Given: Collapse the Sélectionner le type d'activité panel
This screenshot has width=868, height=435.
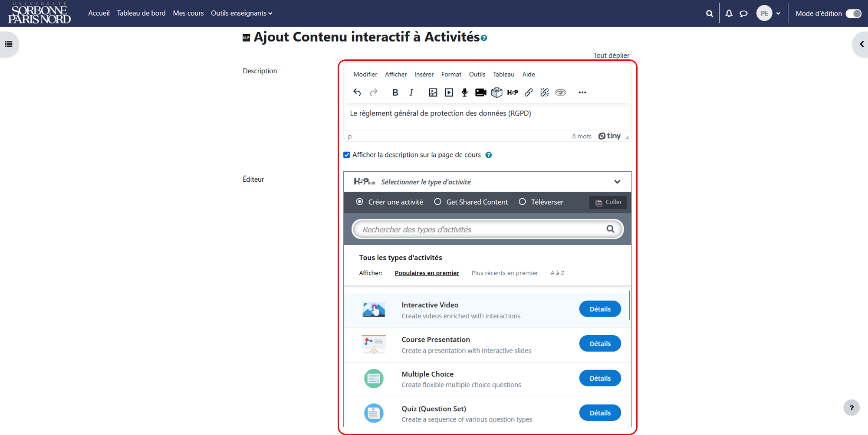Looking at the screenshot, I should click(x=617, y=182).
